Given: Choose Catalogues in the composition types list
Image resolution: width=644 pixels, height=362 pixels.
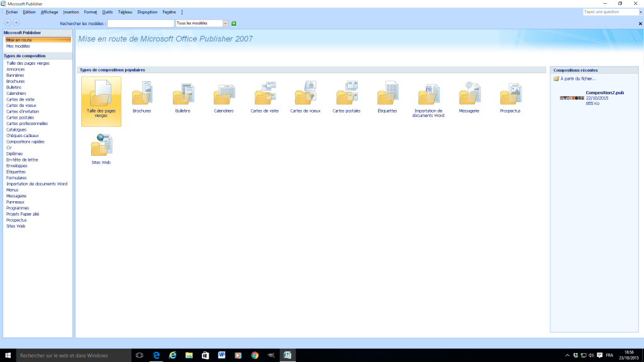Looking at the screenshot, I should (16, 129).
